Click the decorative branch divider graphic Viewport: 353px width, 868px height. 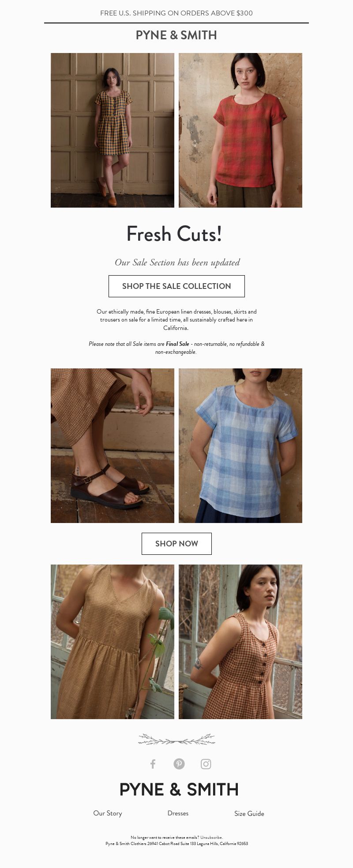tap(176, 739)
